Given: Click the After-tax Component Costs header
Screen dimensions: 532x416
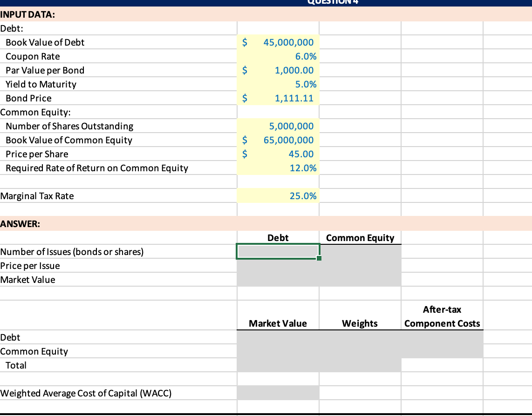Looking at the screenshot, I should pos(442,316).
